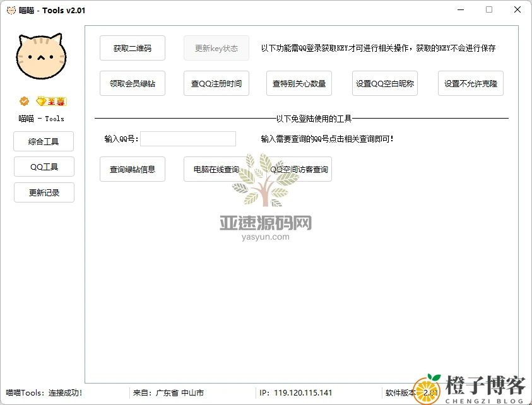Switch to the QQ工具 section

(x=44, y=167)
